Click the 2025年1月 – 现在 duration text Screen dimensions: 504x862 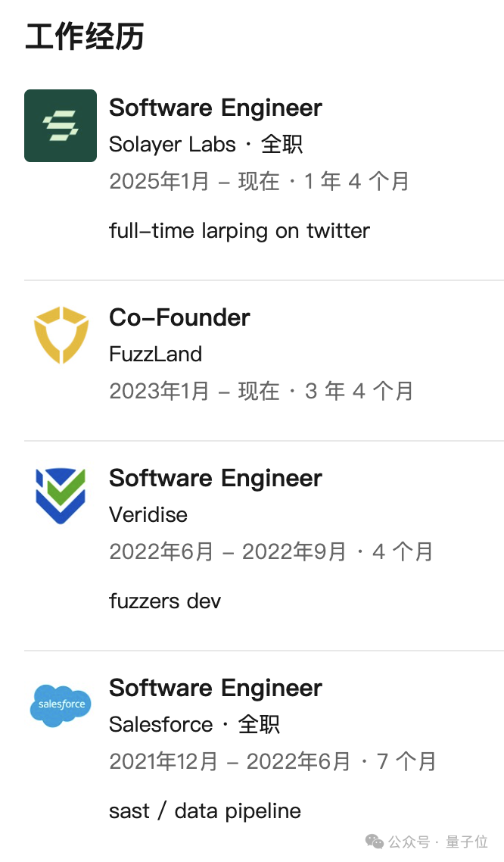[259, 181]
